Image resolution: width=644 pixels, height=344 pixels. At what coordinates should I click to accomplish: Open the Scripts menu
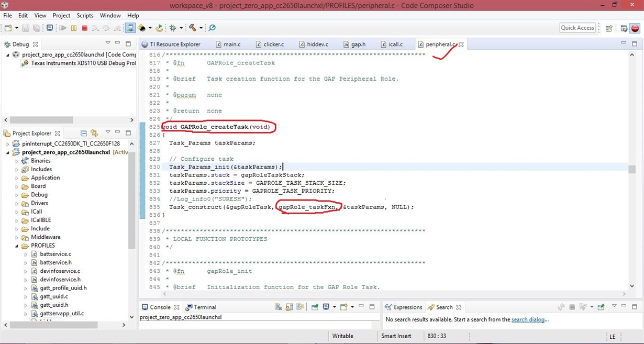click(85, 15)
